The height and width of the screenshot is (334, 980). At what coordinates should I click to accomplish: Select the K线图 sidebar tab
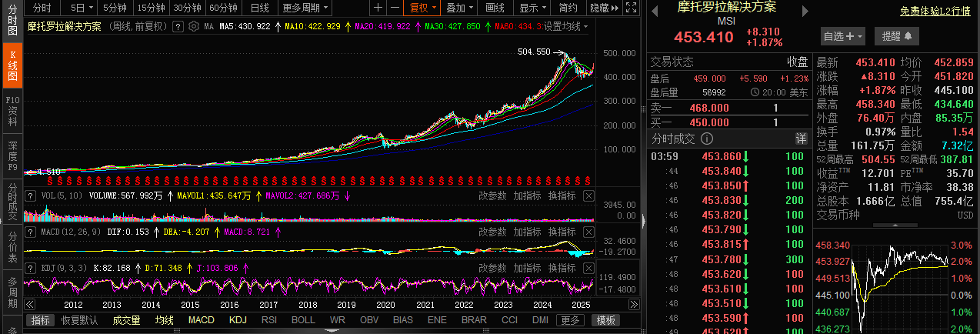click(12, 65)
